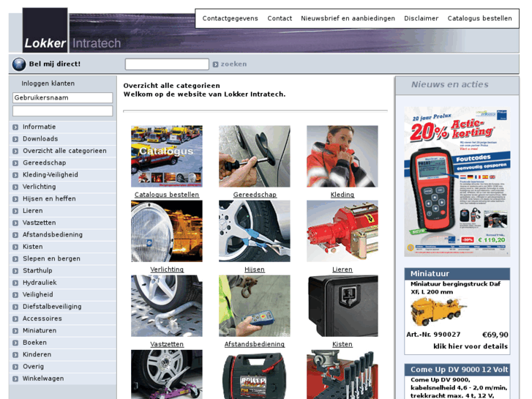
Task: Focus the Gebruikersnaam login field
Action: 62,97
